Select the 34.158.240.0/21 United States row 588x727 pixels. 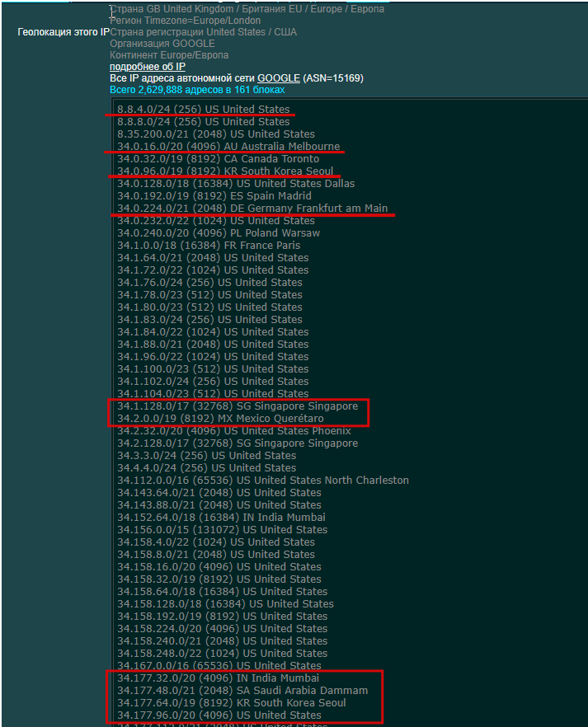[x=222, y=641]
